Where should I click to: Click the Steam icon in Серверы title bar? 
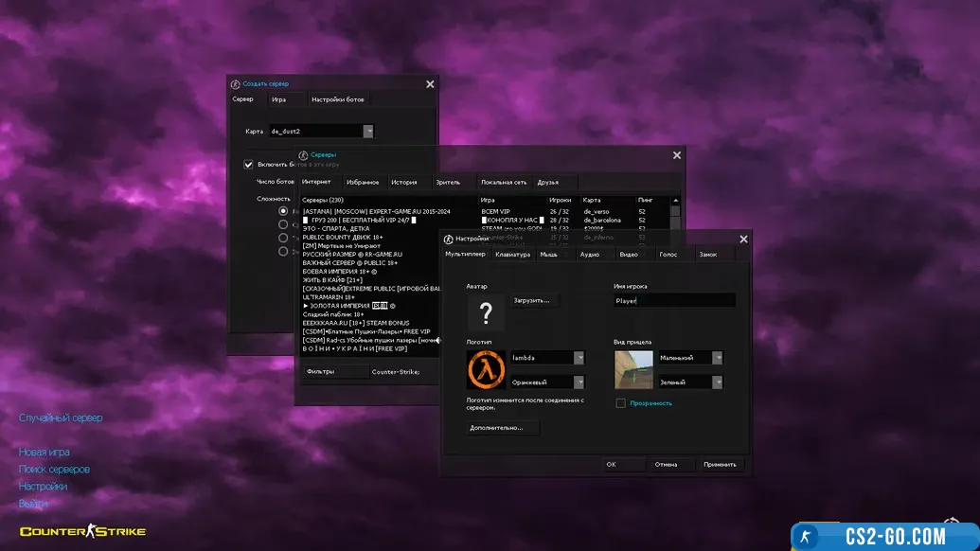click(303, 155)
